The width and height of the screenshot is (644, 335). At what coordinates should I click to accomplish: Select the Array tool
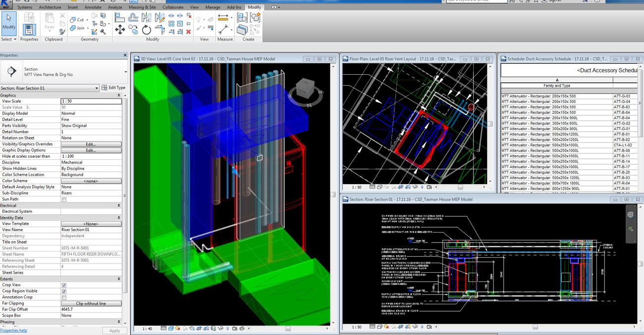171,24
